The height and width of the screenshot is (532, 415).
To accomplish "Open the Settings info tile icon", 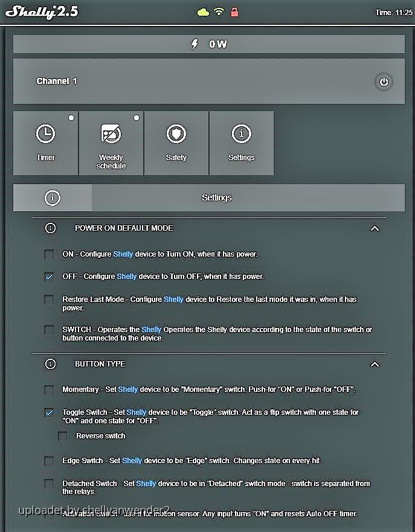I will [x=241, y=134].
